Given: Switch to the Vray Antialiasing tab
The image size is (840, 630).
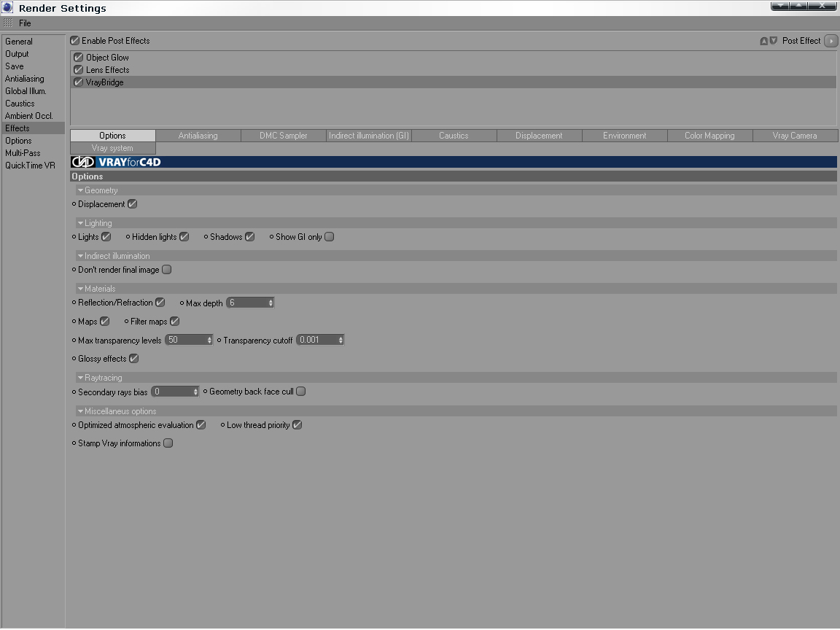Looking at the screenshot, I should (198, 136).
